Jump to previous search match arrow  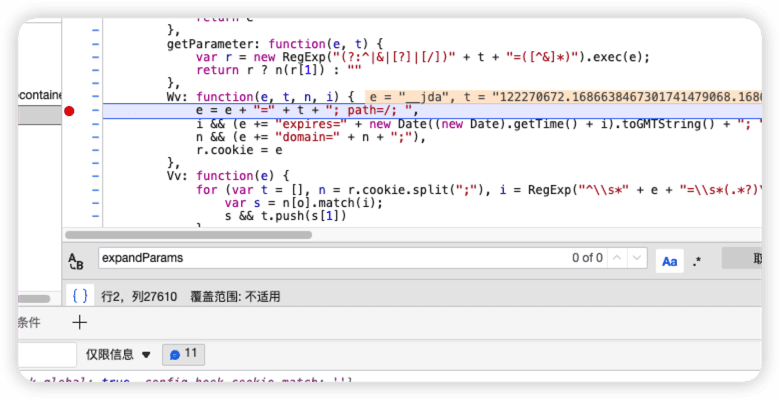click(619, 258)
